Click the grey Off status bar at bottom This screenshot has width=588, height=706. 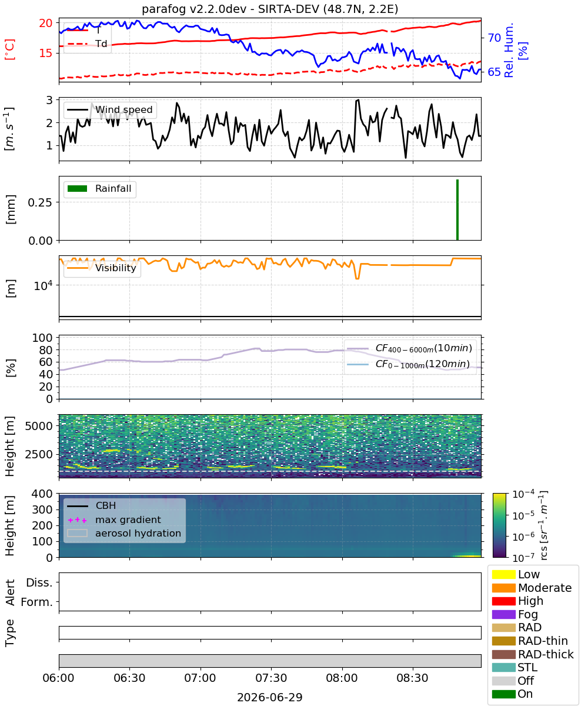click(270, 661)
